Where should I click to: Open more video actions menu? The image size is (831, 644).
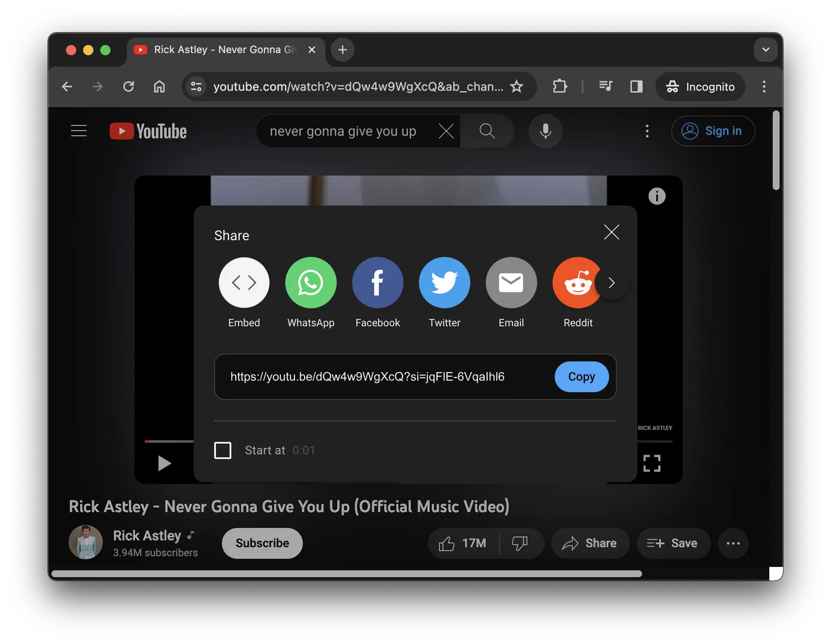click(x=733, y=543)
